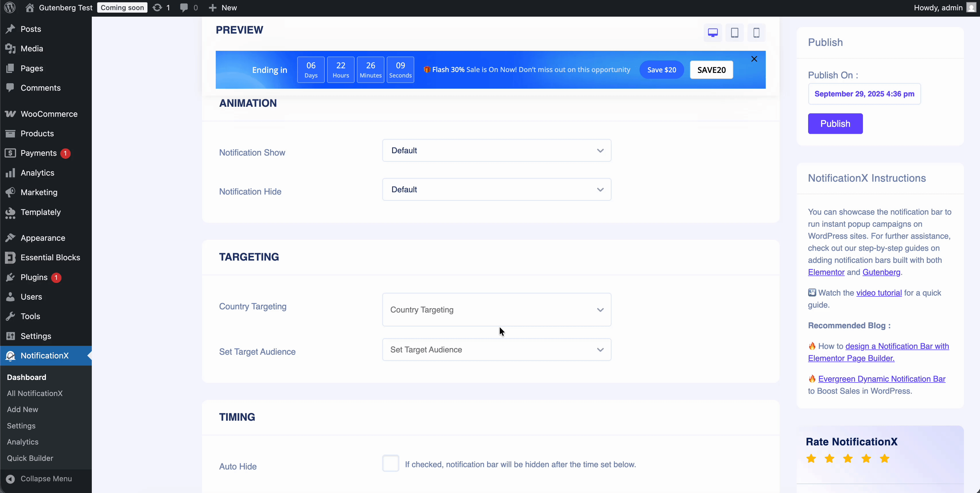Click the fifth rating star
Viewport: 980px width, 493px height.
click(884, 458)
